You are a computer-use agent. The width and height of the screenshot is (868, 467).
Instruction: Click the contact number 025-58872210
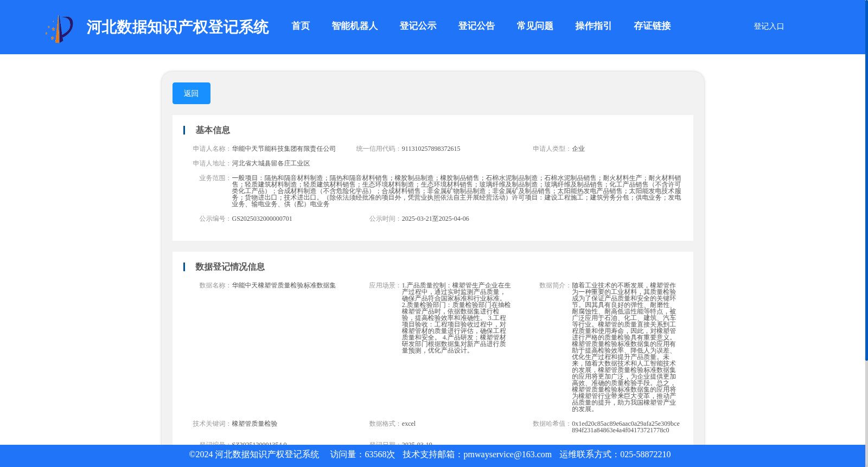[645, 455]
